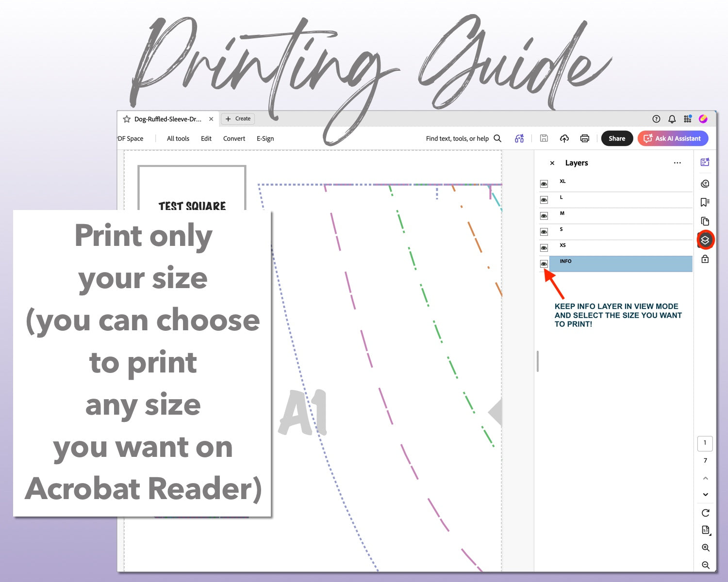The width and height of the screenshot is (728, 582).
Task: Star the Dog-Ruffled-Sleeve document tab
Action: (x=127, y=119)
